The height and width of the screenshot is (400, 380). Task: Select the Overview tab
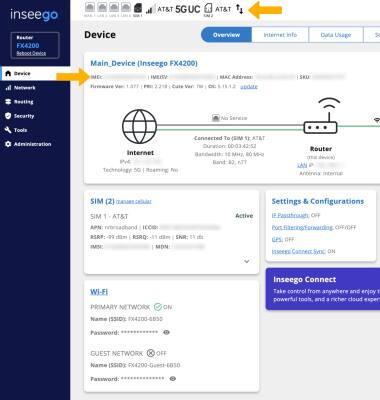pos(226,35)
